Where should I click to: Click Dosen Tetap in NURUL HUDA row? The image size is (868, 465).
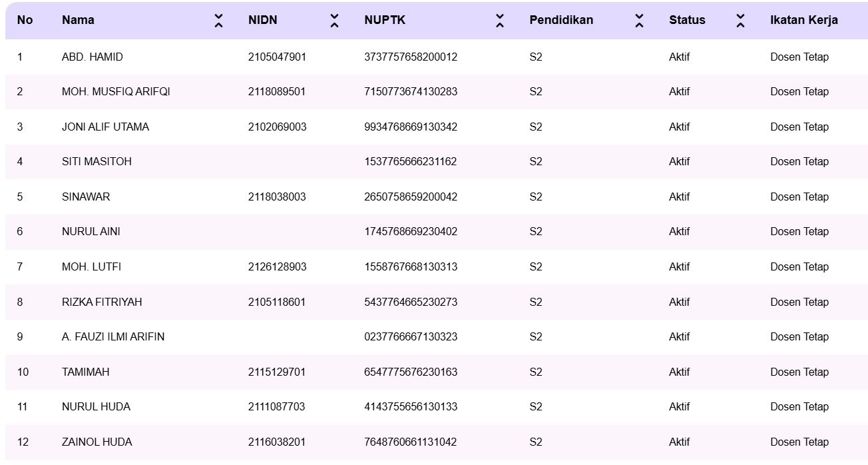799,407
